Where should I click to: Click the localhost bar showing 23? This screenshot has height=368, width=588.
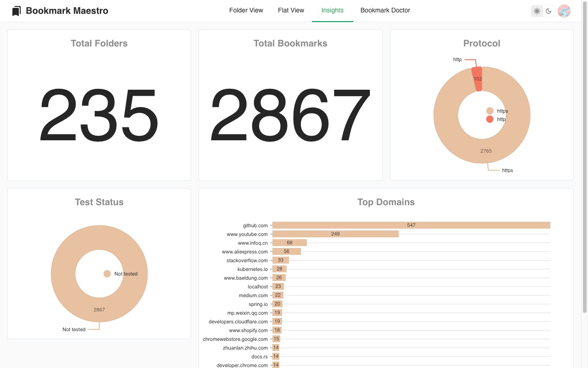tap(278, 287)
